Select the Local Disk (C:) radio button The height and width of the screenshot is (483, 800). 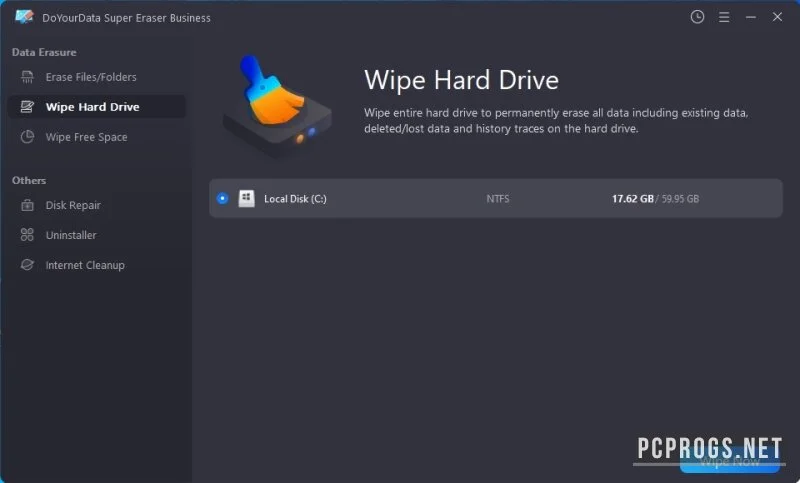[222, 198]
